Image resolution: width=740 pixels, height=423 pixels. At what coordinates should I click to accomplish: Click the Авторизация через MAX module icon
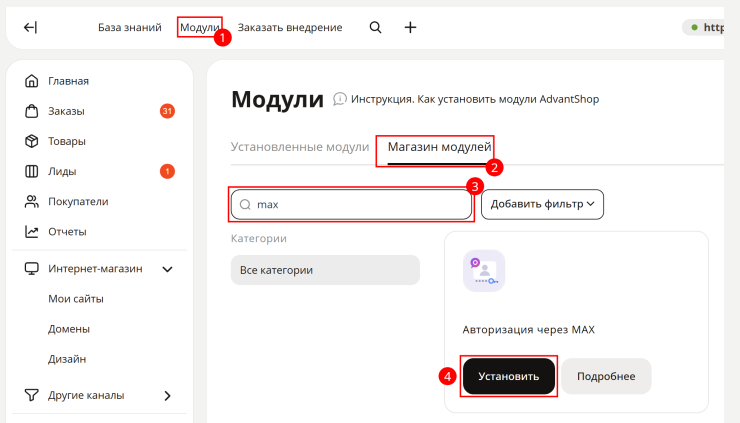click(484, 271)
